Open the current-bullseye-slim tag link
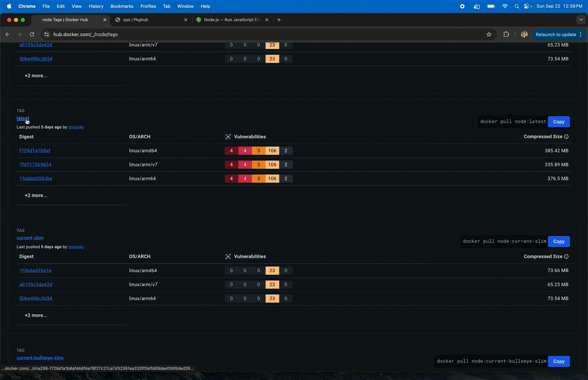588x380 pixels. 40,358
